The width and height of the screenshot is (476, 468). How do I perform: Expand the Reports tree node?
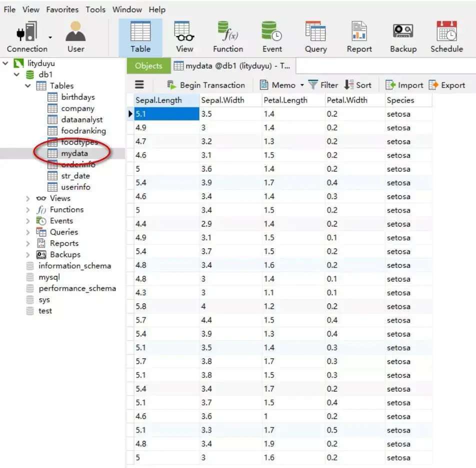(28, 243)
